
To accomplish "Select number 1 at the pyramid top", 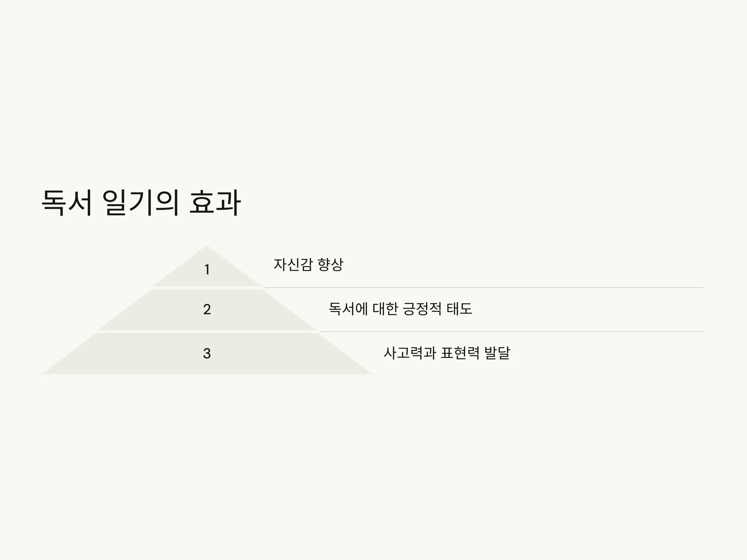I will 207,269.
